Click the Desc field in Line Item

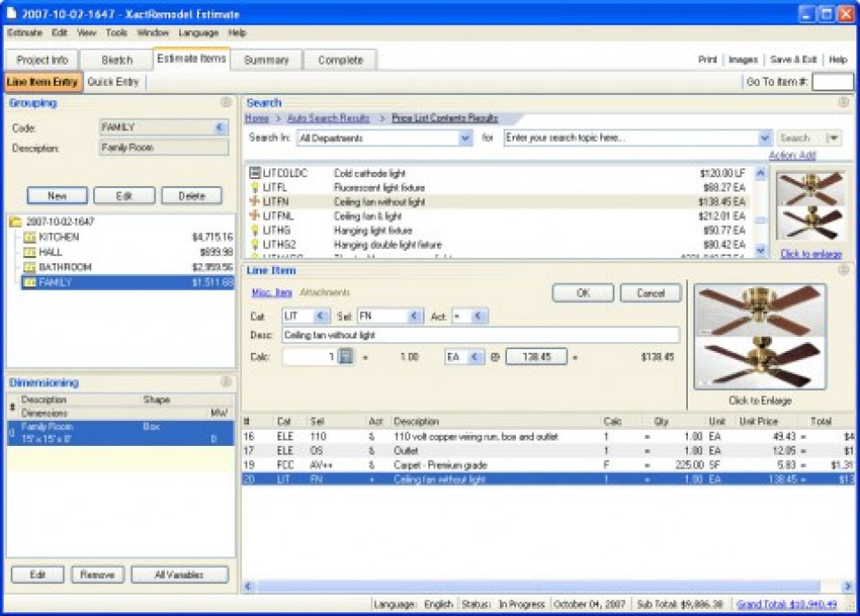click(481, 335)
